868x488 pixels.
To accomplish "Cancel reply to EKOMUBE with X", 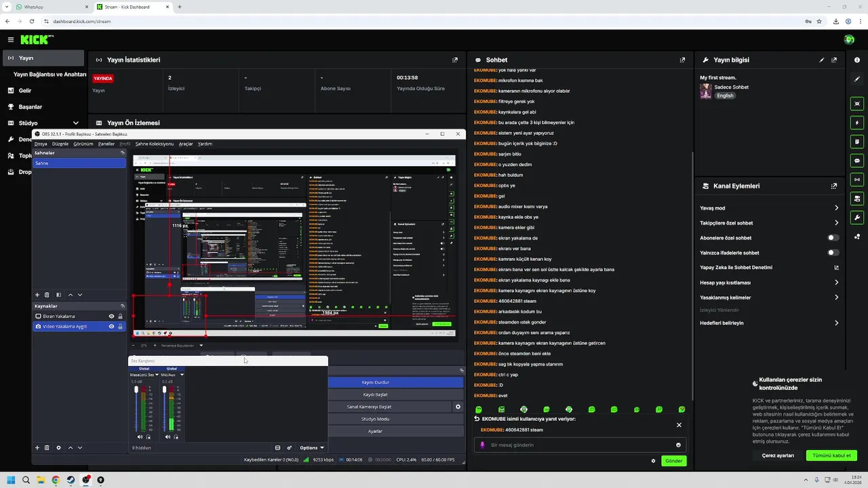I will (679, 425).
